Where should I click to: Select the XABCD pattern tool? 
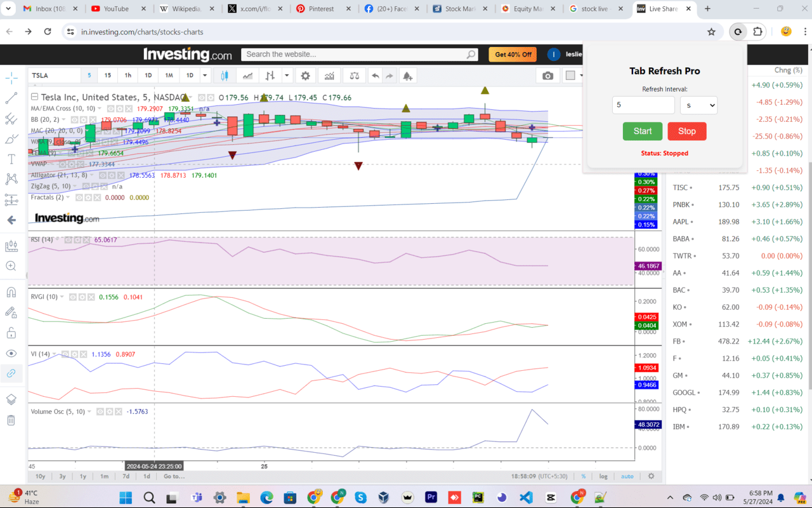[x=11, y=179]
